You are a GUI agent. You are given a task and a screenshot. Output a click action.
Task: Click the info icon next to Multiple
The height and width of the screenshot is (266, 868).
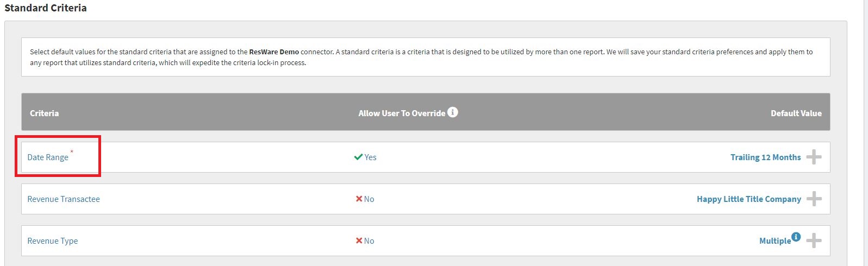coord(796,237)
